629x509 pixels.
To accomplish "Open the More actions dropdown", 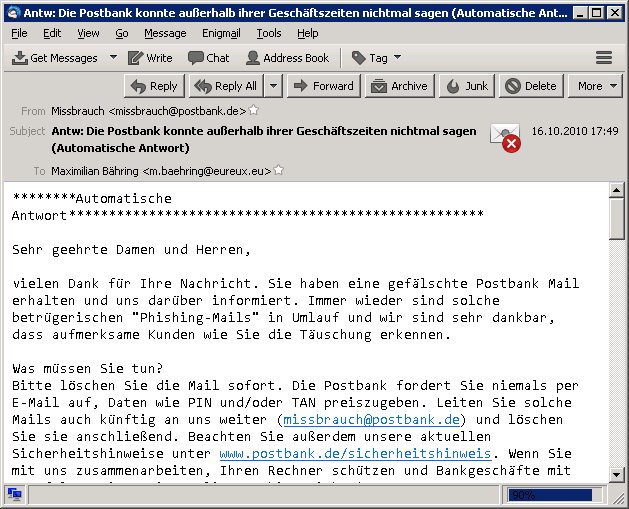I will (597, 86).
